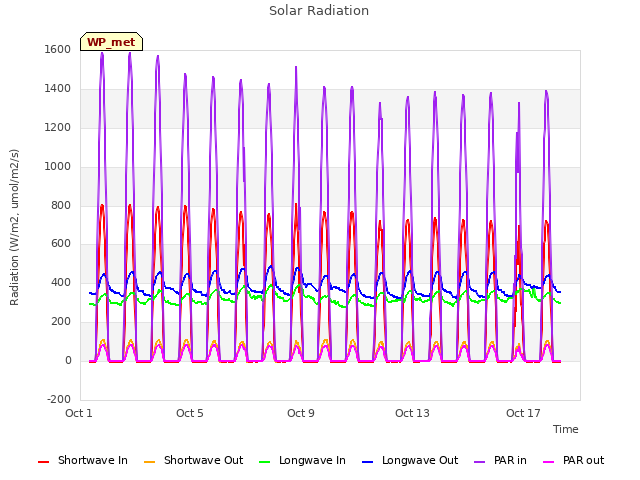The height and width of the screenshot is (480, 640).
Task: Click the magenta PAR out legend swatch
Action: (549, 462)
